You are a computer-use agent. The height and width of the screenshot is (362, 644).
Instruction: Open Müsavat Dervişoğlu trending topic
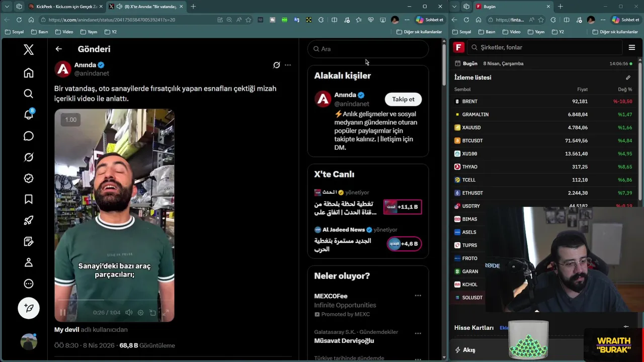(x=344, y=340)
